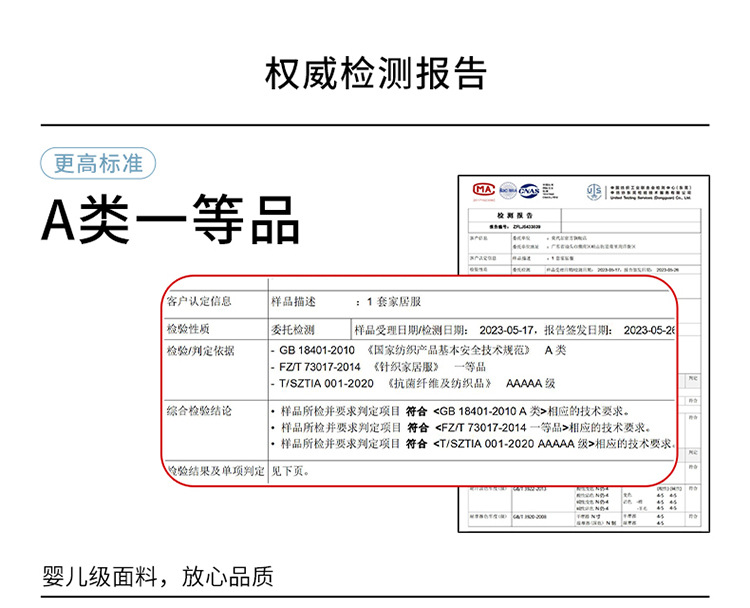The width and height of the screenshot is (750, 608).
Task: Click conclusion line for FZ/T 73017-2014 一等品
Action: [x=461, y=427]
